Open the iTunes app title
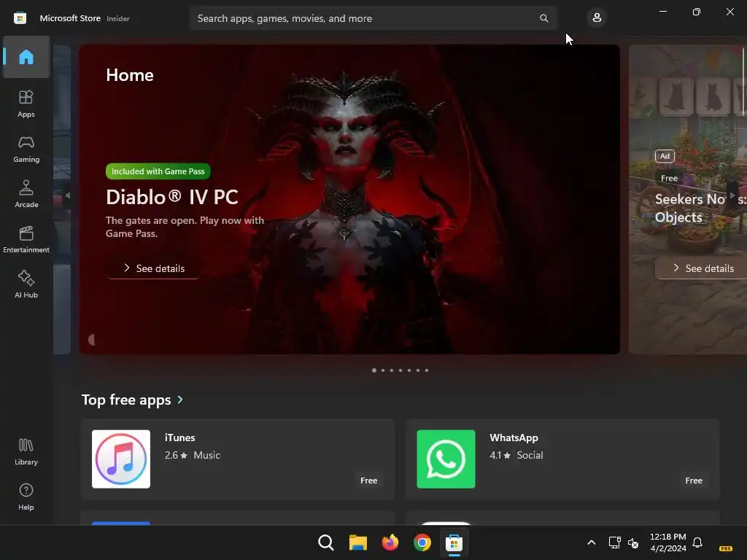747x560 pixels. [x=179, y=437]
